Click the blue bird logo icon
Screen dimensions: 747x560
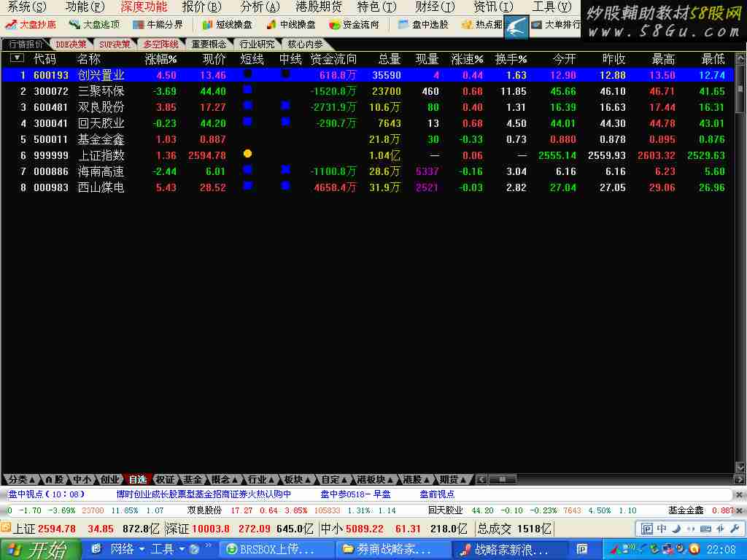pos(516,27)
